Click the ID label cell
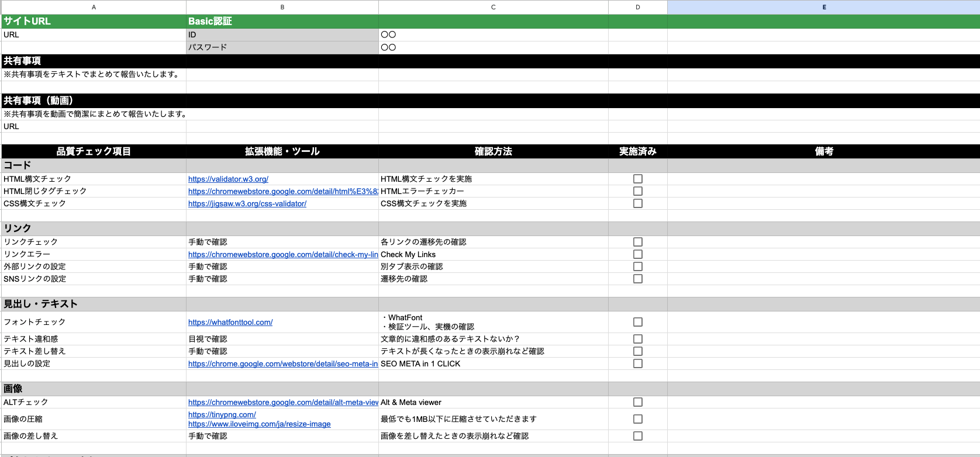 tap(282, 34)
